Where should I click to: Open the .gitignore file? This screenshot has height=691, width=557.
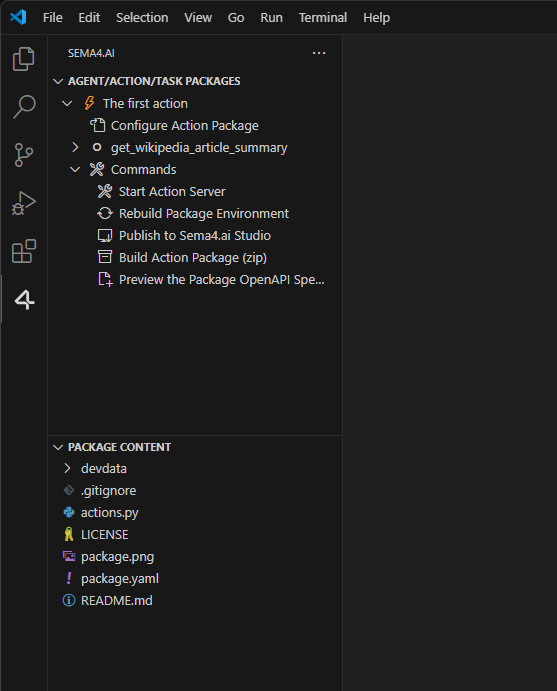tap(108, 490)
